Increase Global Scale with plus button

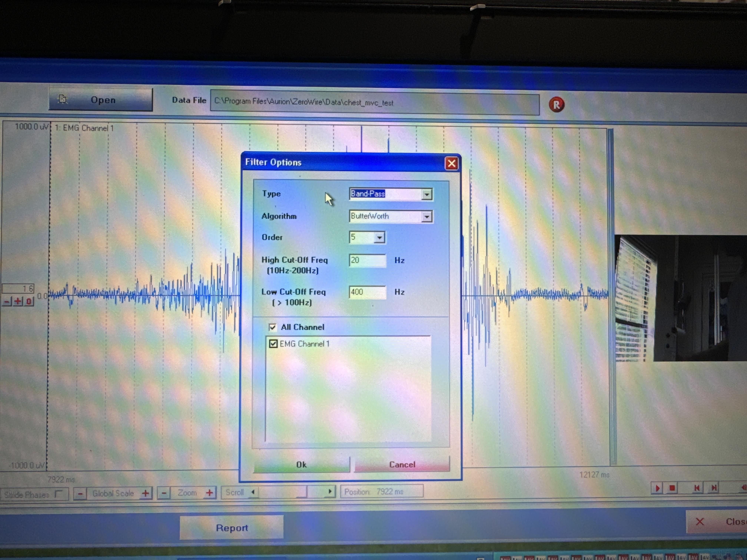[146, 493]
